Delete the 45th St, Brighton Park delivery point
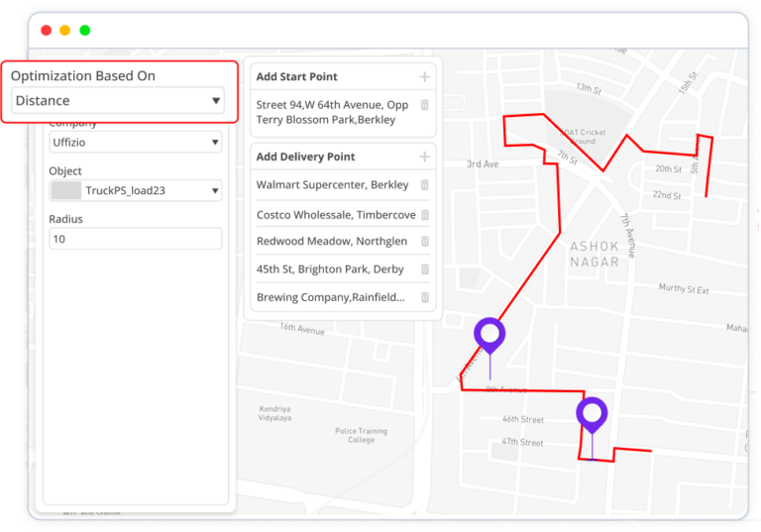The image size is (761, 532). coord(425,268)
